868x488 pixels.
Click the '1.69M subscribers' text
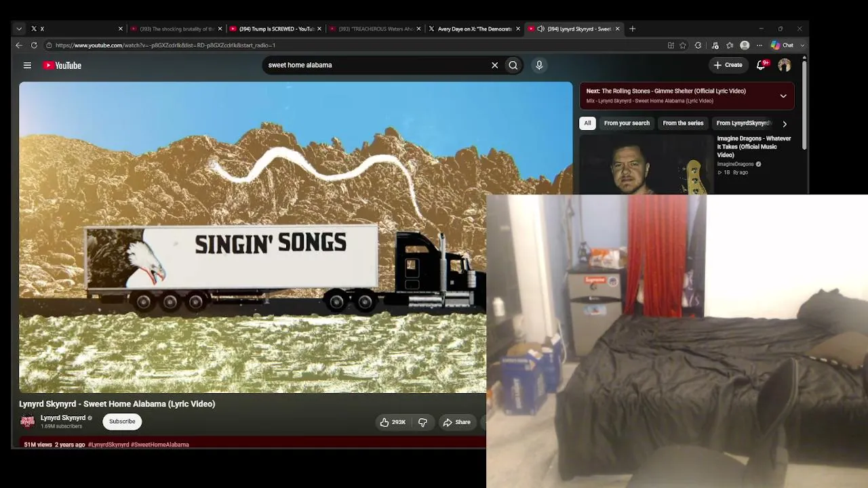pyautogui.click(x=61, y=426)
